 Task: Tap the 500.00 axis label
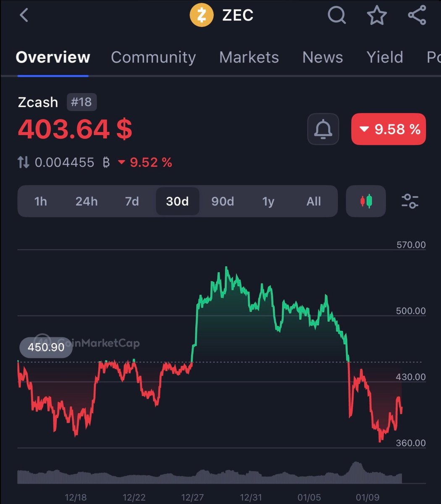(411, 311)
